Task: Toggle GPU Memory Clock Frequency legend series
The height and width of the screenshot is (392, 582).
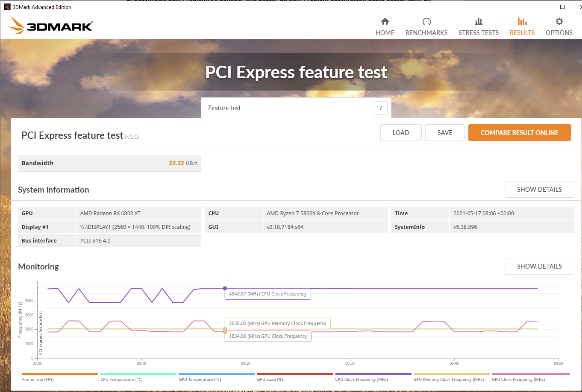Action: pos(452,377)
